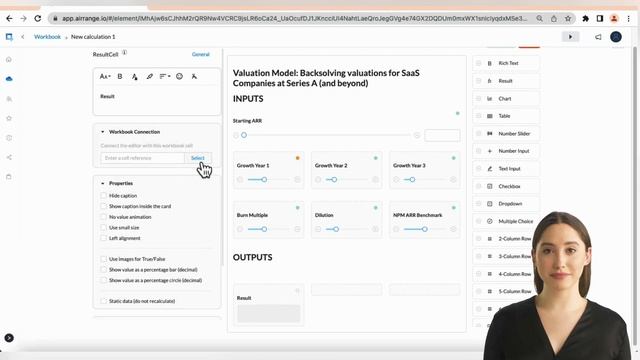Enable Left alignment checkbox
This screenshot has width=640, height=360.
[104, 238]
